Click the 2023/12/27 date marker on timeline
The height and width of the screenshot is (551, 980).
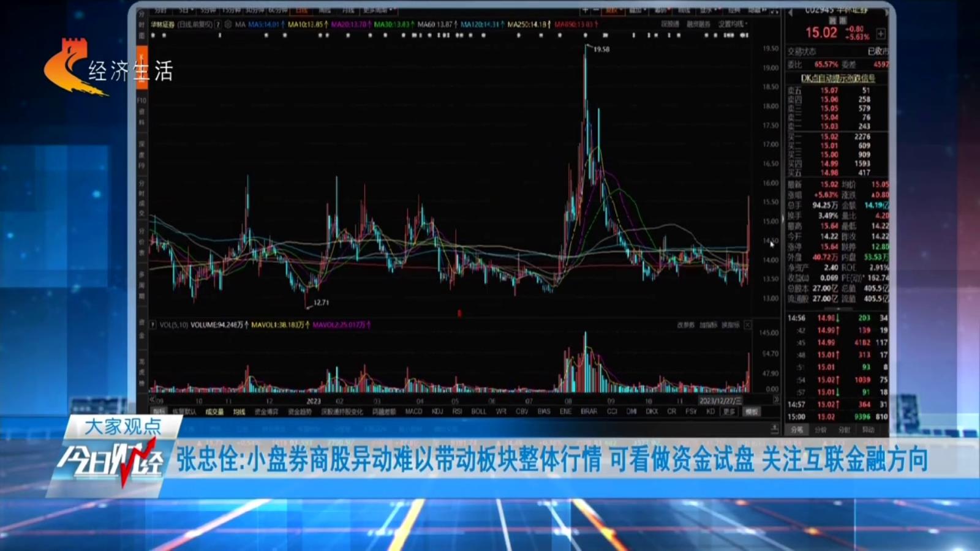pyautogui.click(x=720, y=400)
